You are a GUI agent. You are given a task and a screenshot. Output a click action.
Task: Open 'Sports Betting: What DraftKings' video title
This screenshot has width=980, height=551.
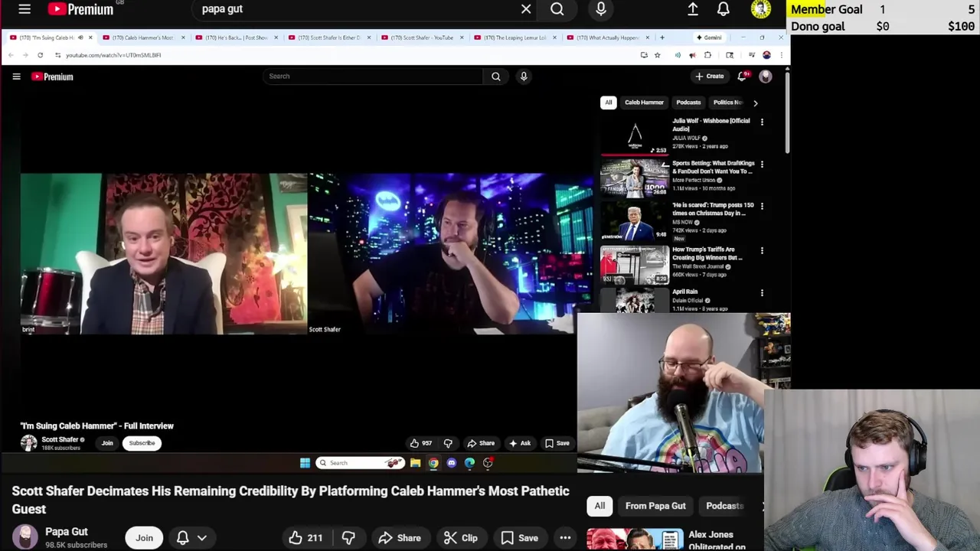pyautogui.click(x=713, y=167)
